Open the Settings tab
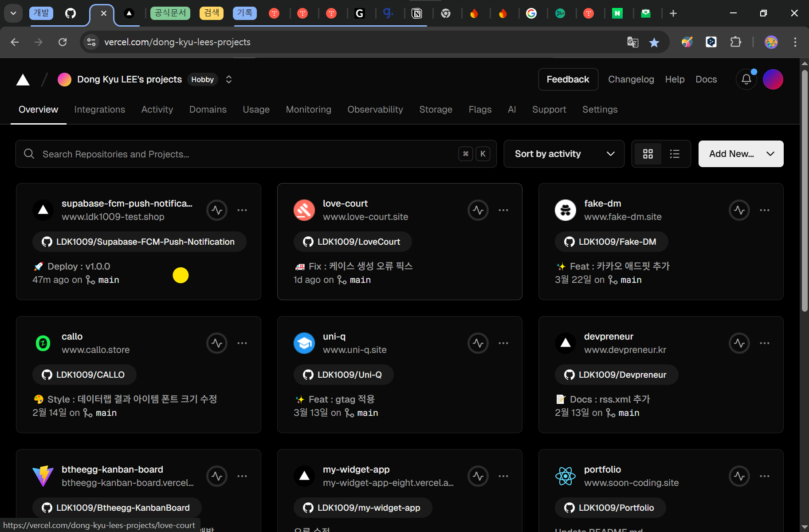 [600, 110]
